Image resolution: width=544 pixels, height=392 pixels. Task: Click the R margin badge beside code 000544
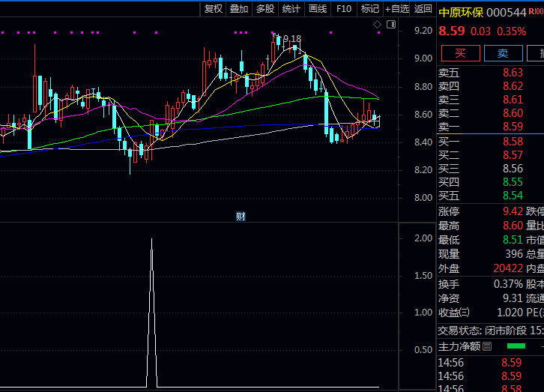(538, 13)
